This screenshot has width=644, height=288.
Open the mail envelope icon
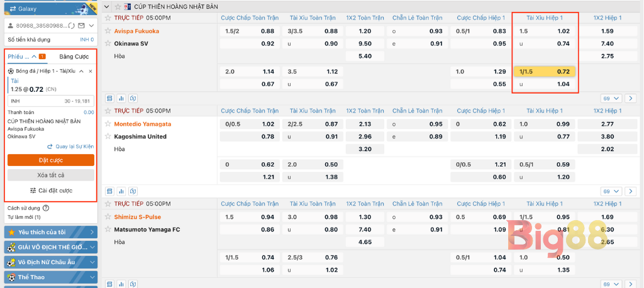[81, 26]
